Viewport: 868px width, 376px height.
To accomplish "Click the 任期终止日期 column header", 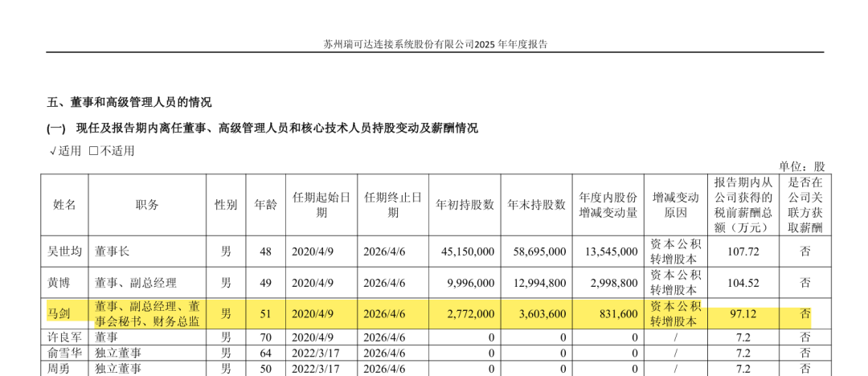I will [x=393, y=205].
